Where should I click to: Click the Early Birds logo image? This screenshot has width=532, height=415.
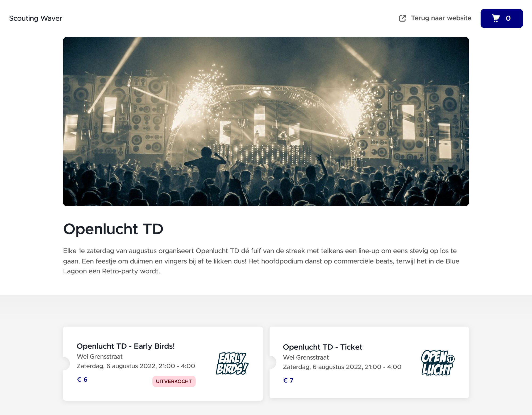click(x=232, y=363)
